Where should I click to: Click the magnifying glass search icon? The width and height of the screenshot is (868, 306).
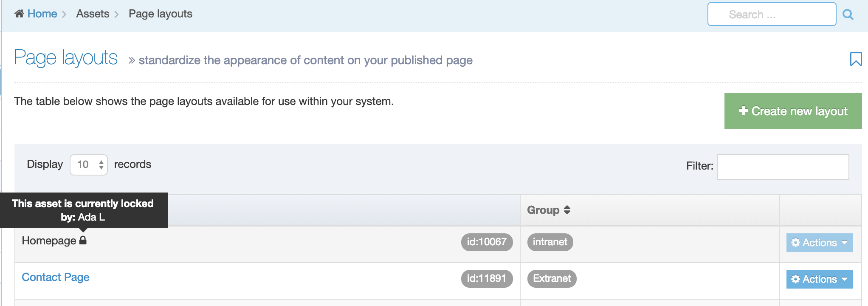[848, 14]
